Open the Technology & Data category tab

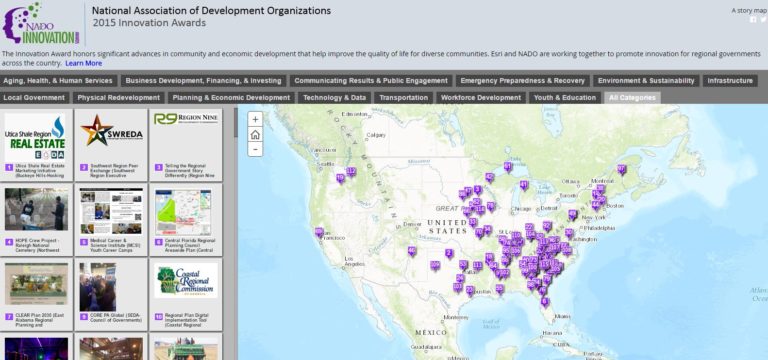(335, 97)
